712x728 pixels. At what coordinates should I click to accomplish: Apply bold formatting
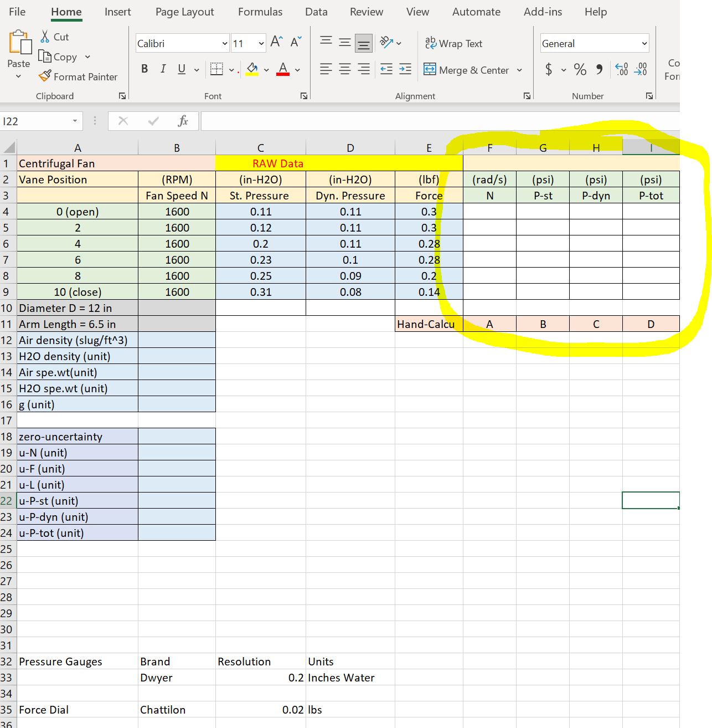[144, 69]
